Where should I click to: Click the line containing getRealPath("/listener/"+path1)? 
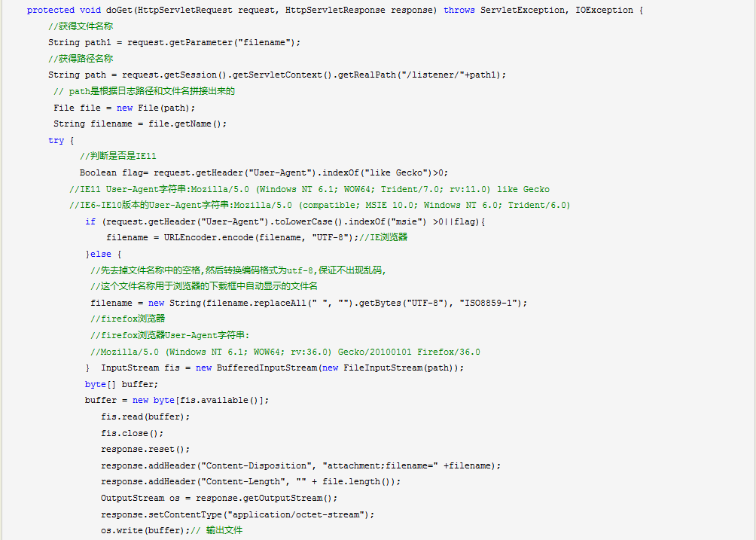click(x=277, y=75)
